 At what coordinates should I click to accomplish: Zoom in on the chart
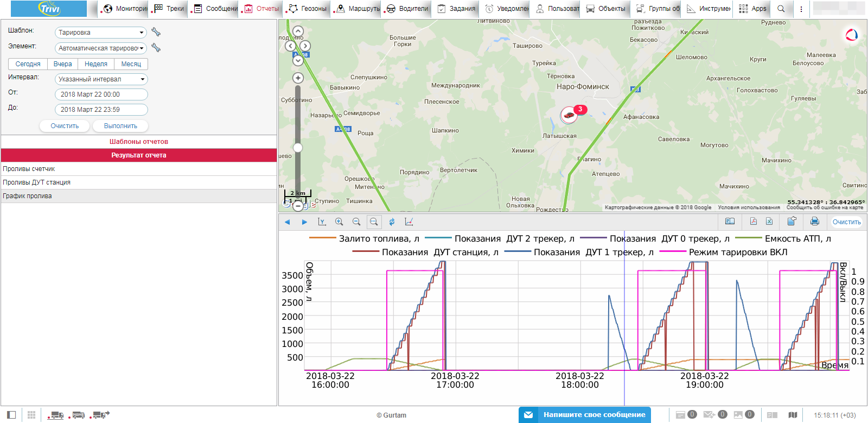[339, 222]
